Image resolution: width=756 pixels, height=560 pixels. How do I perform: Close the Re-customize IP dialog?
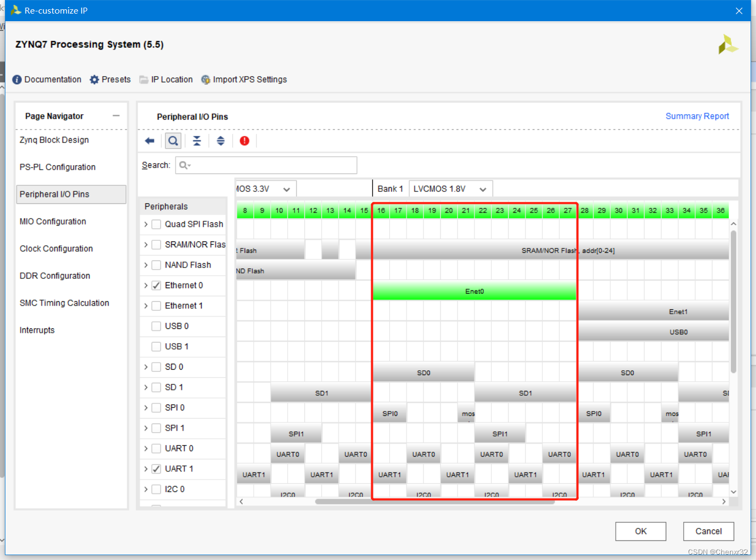[x=739, y=11]
